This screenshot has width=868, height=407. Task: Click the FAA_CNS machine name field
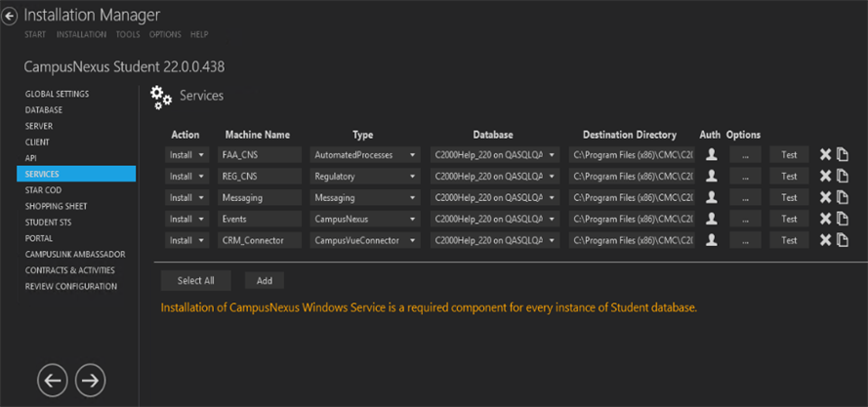[260, 155]
